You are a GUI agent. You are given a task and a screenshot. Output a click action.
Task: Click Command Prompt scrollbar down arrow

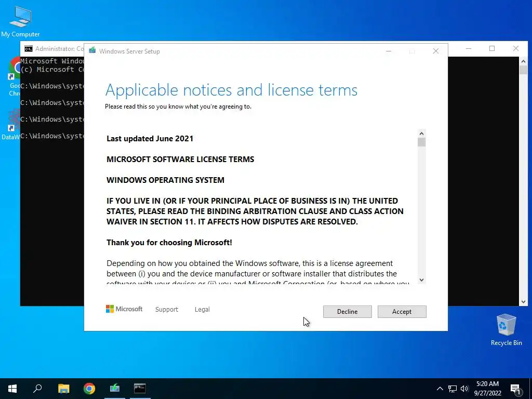click(523, 302)
